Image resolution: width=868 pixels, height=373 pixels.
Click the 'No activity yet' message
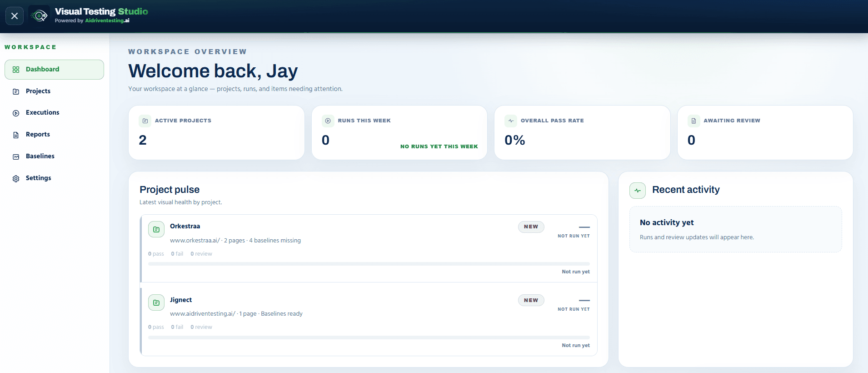pos(667,222)
